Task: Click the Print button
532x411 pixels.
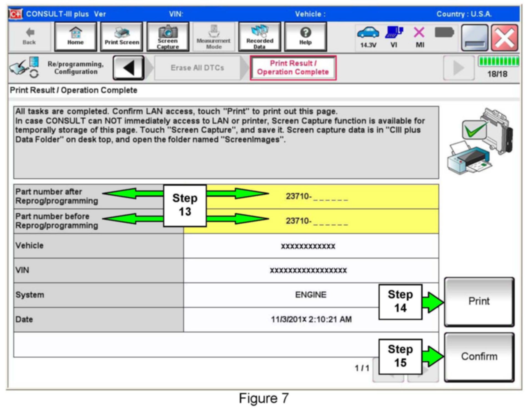Action: (x=479, y=301)
